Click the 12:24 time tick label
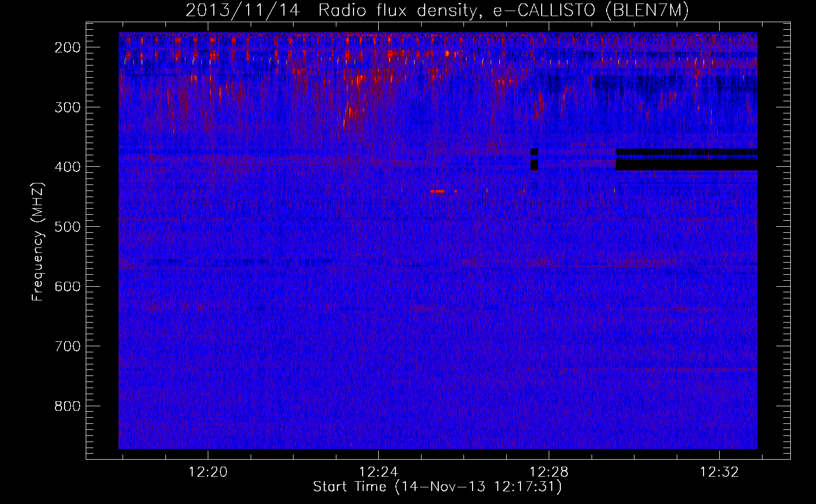Viewport: 816px width, 504px height. pos(378,472)
